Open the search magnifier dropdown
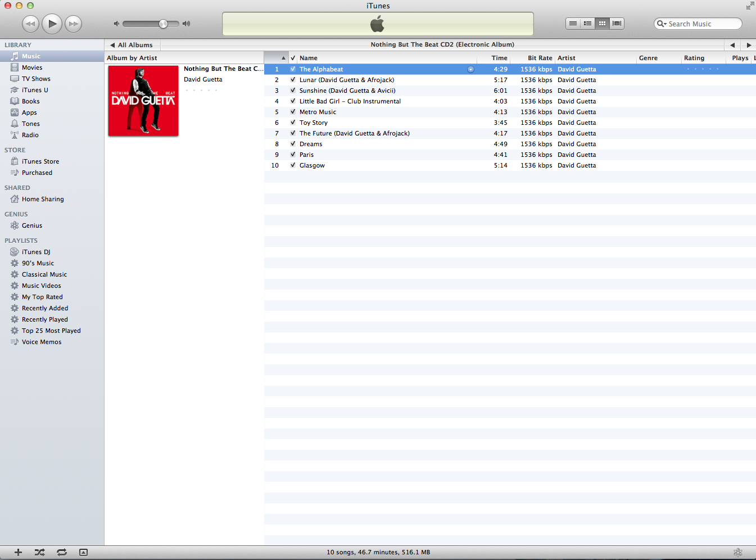Viewport: 756px width, 560px height. coord(662,24)
